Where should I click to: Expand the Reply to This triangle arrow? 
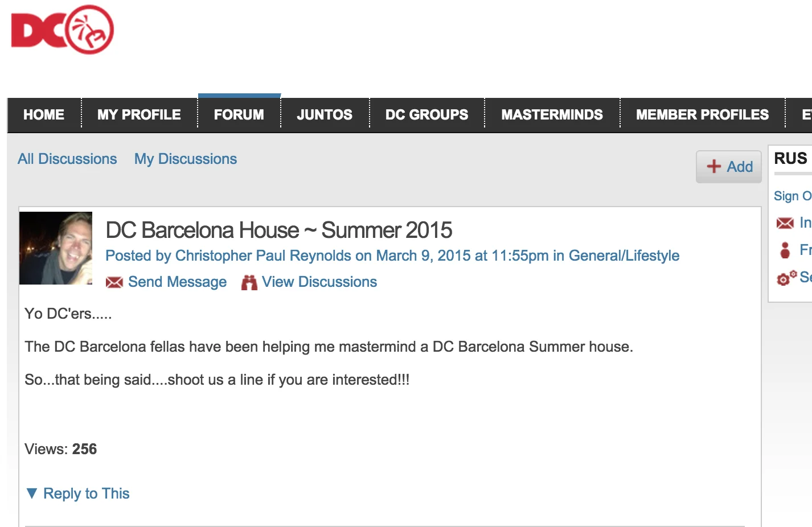tap(32, 493)
